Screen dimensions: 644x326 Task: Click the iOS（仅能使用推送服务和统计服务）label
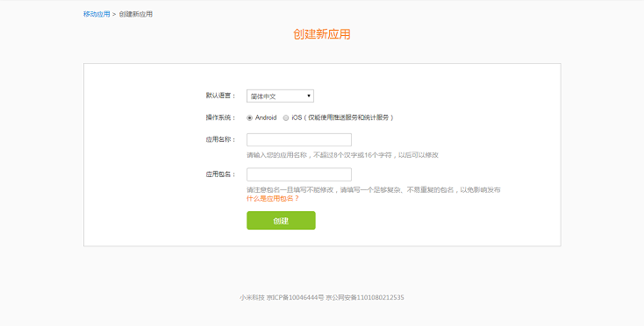tap(343, 117)
